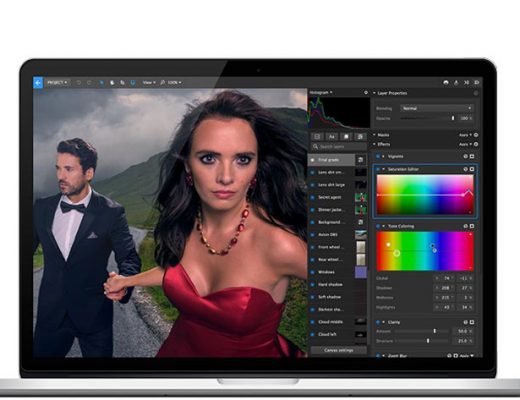Select the Rear wheel layer
This screenshot has width=520, height=400.
click(337, 260)
